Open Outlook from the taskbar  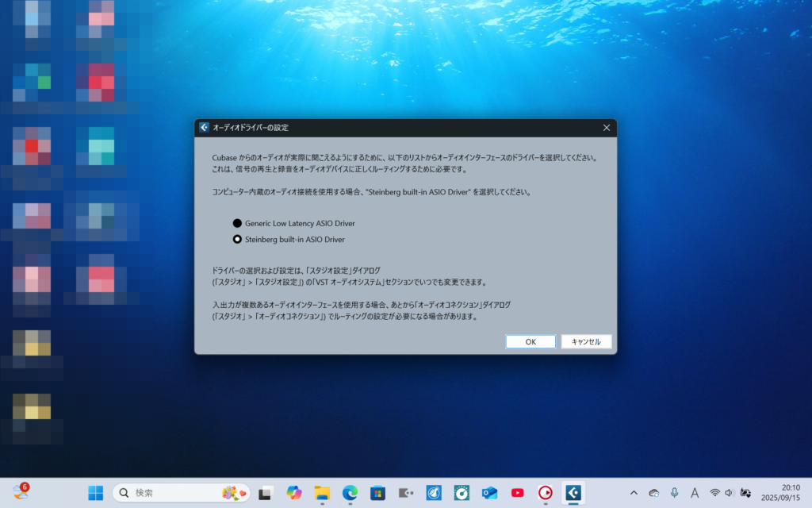(x=489, y=493)
